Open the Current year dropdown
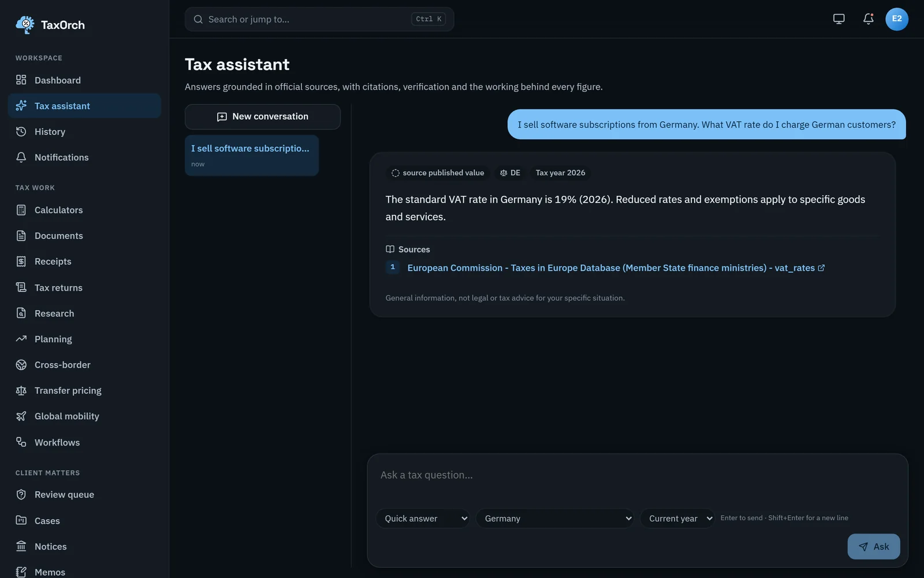The image size is (924, 578). point(677,518)
